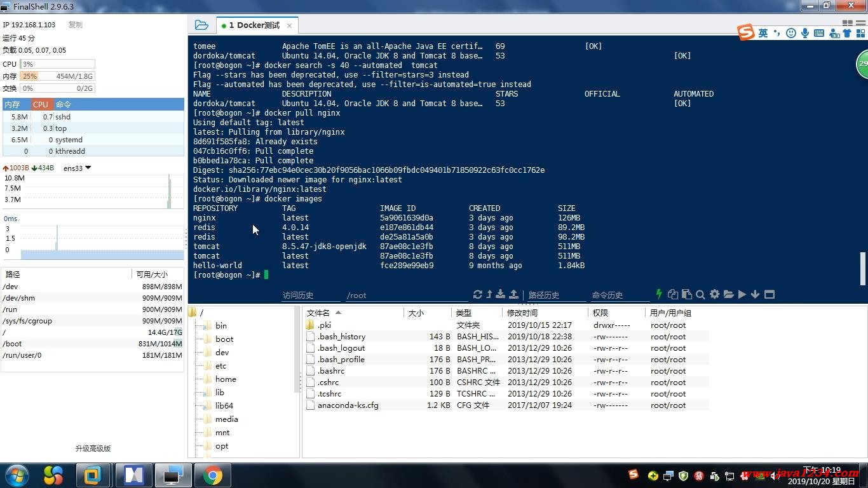Click the Sogou microphone voice input icon

click(805, 33)
